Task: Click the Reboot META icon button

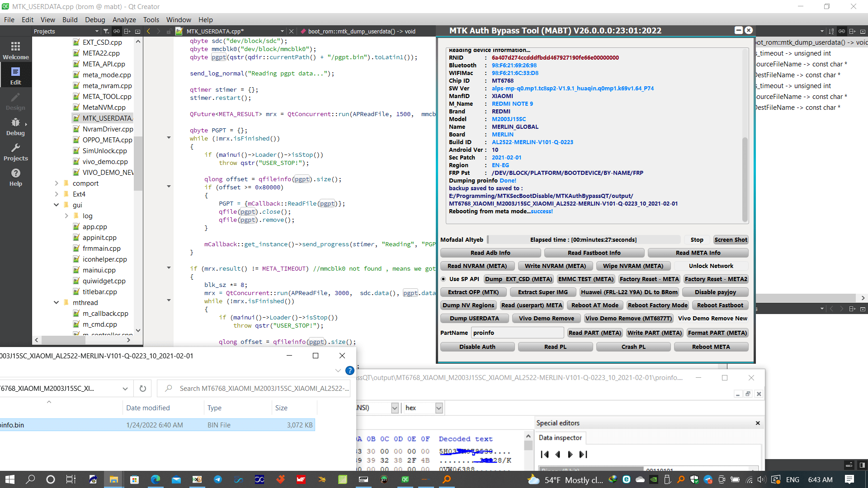Action: [711, 346]
